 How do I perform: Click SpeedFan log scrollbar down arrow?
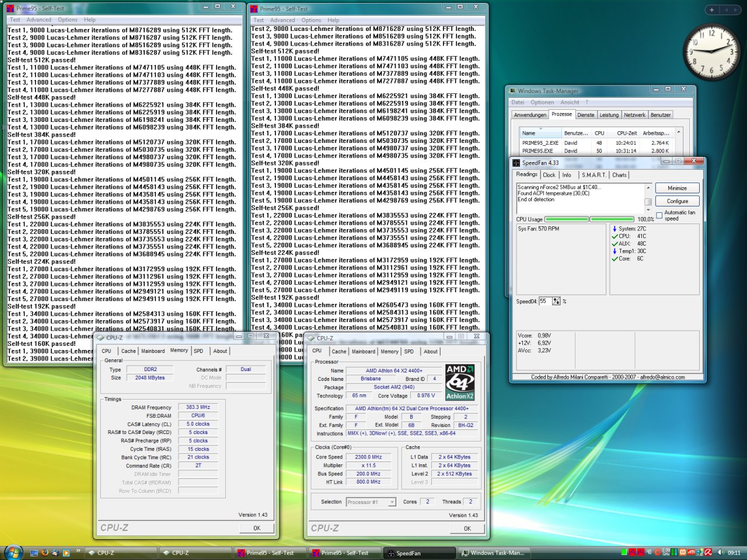[x=648, y=211]
